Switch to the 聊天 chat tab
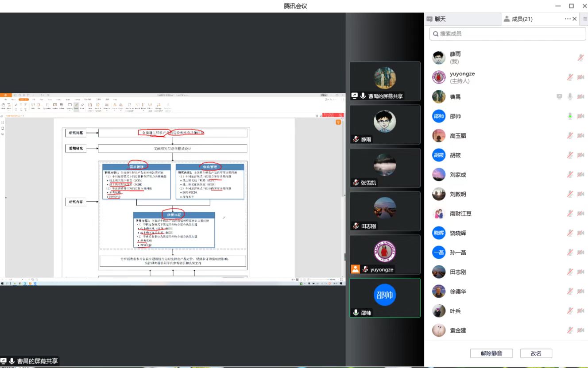This screenshot has height=368, width=588. point(437,19)
